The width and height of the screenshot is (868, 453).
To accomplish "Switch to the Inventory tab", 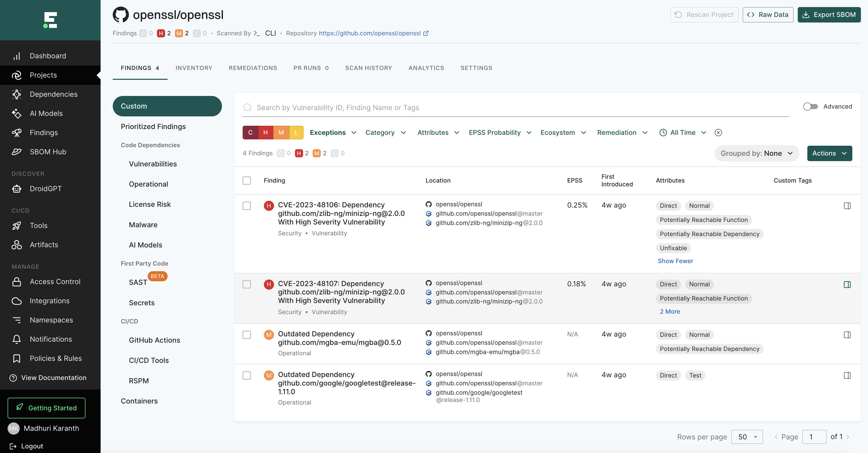I will tap(194, 68).
